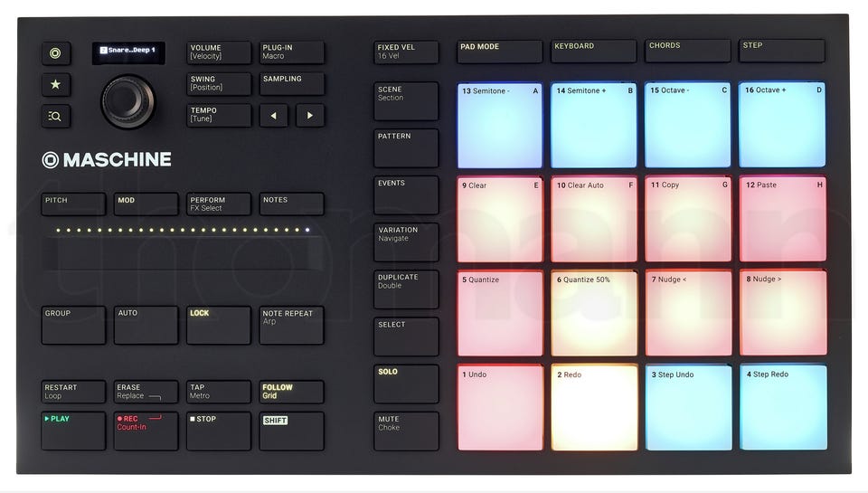Switch to PAD MODE

click(500, 52)
